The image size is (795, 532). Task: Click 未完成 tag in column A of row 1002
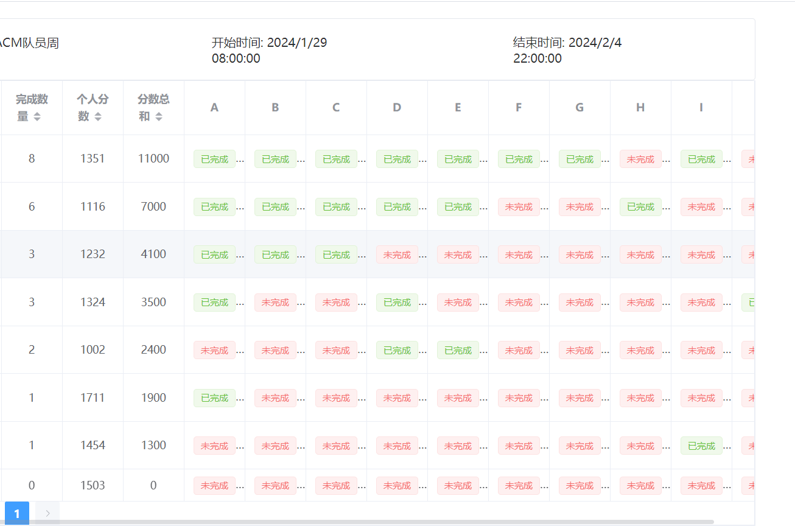click(214, 350)
